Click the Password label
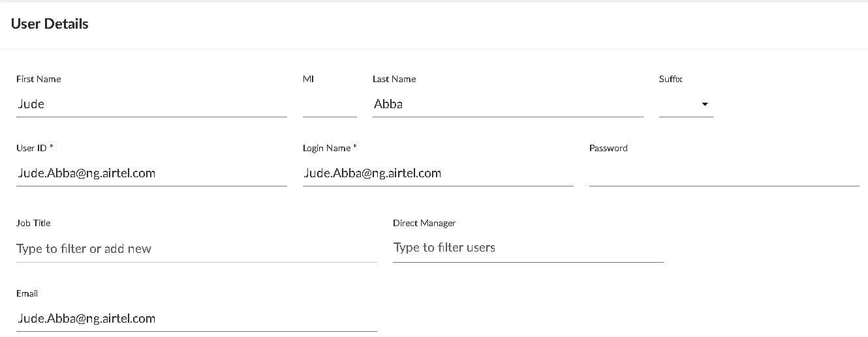Viewport: 868px width, 337px height. coord(608,148)
